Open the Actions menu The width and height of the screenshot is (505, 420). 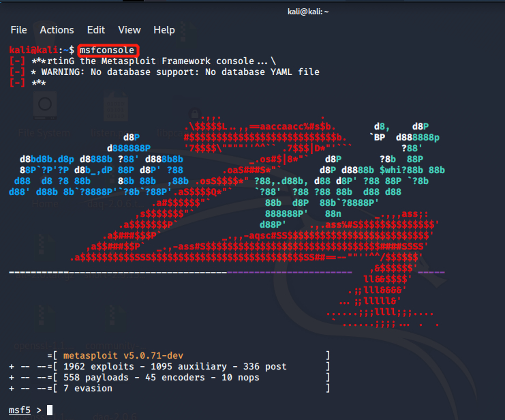click(57, 30)
